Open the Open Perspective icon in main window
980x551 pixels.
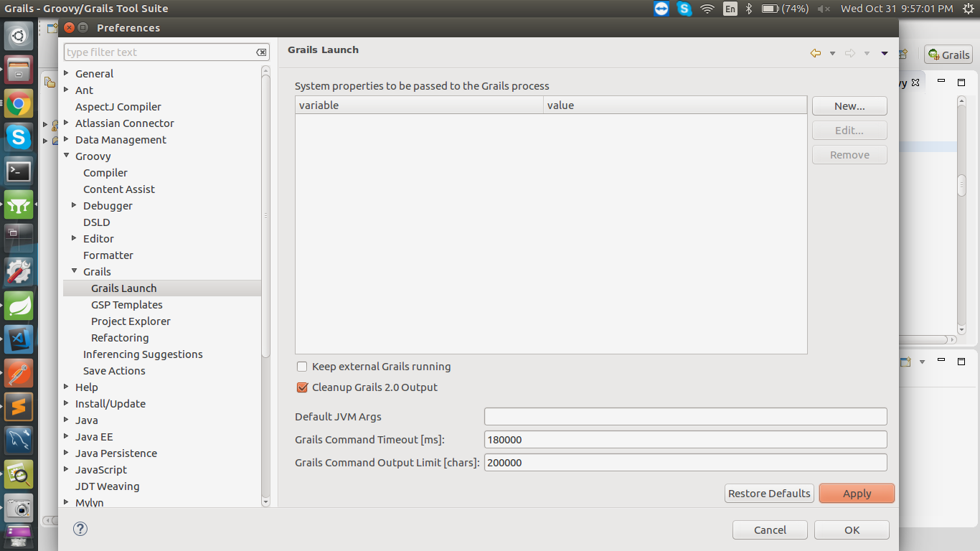click(x=903, y=54)
